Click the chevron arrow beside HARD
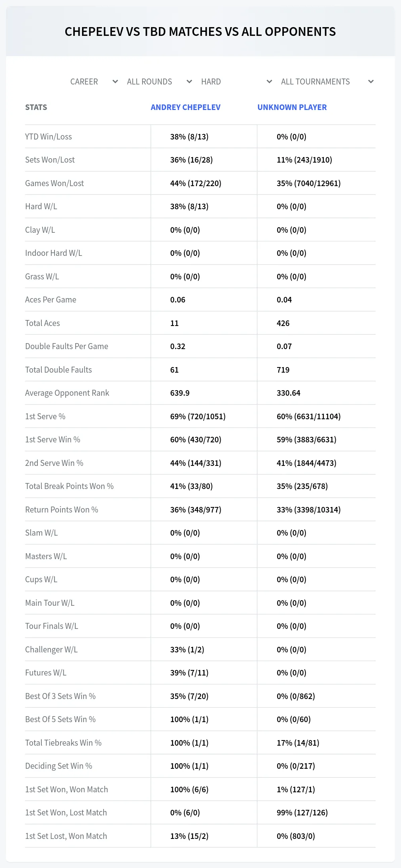The image size is (401, 868). coord(270,82)
